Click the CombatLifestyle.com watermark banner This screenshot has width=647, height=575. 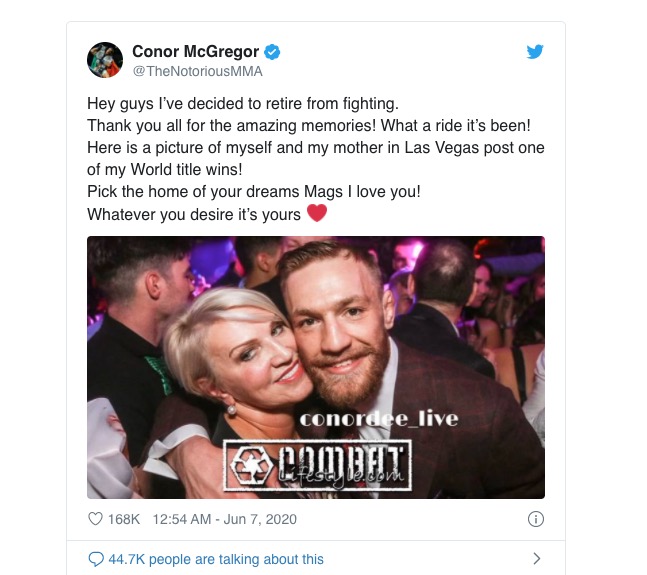click(x=317, y=466)
